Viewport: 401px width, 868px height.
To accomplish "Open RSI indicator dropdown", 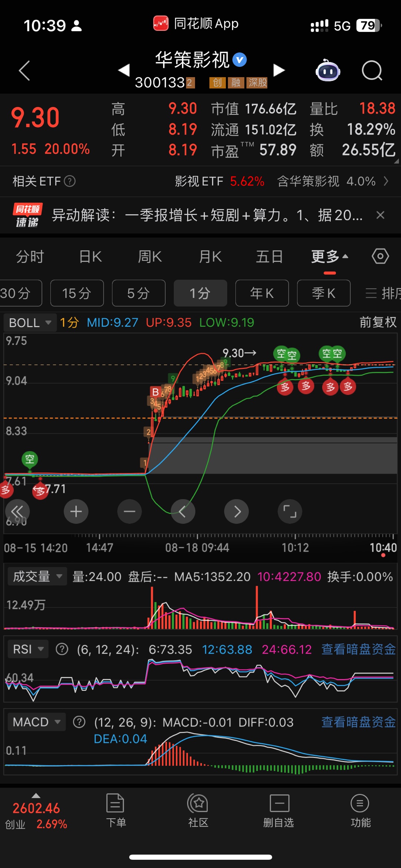I will coord(28,649).
